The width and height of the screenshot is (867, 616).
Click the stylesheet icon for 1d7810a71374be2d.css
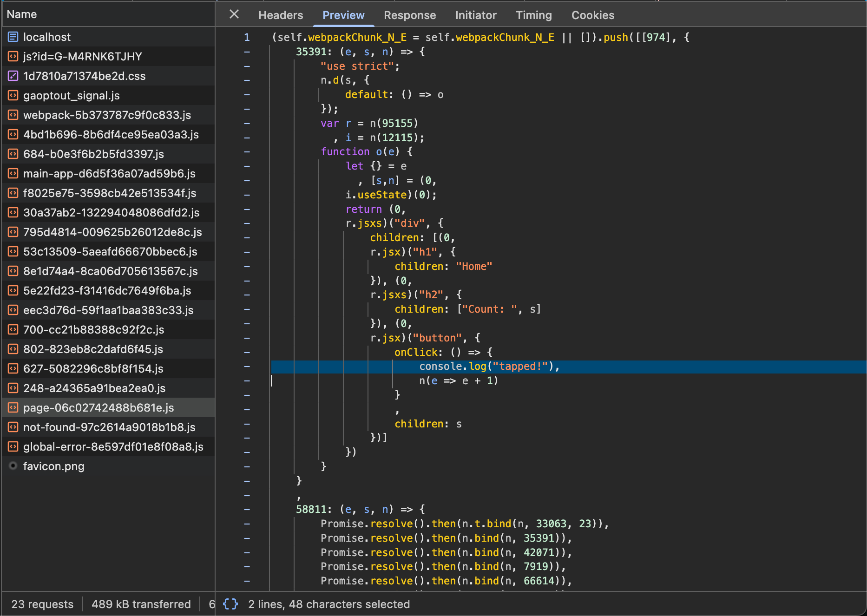click(13, 76)
